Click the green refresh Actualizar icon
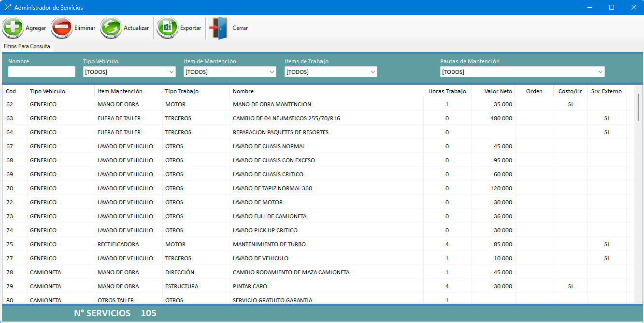Screen dimensions: 644x323 coord(111,28)
